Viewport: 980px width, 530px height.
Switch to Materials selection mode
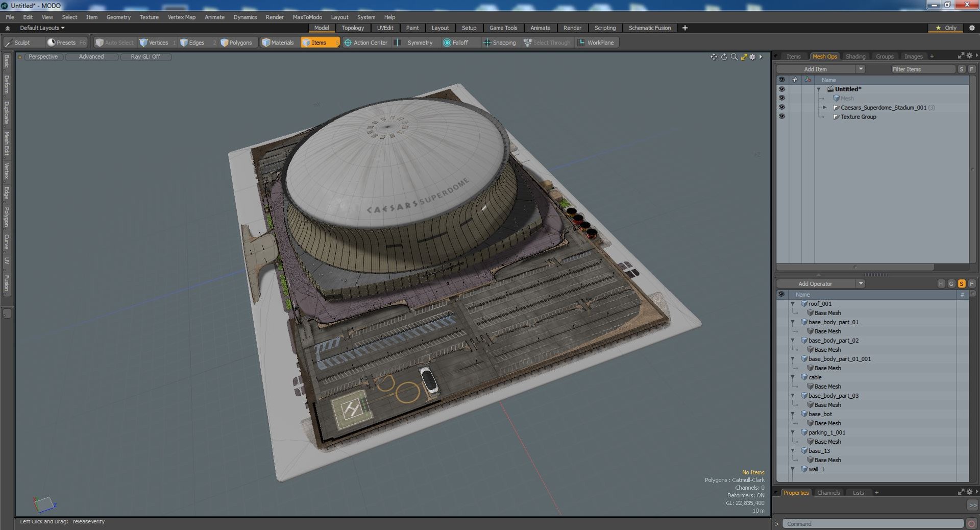(x=279, y=43)
